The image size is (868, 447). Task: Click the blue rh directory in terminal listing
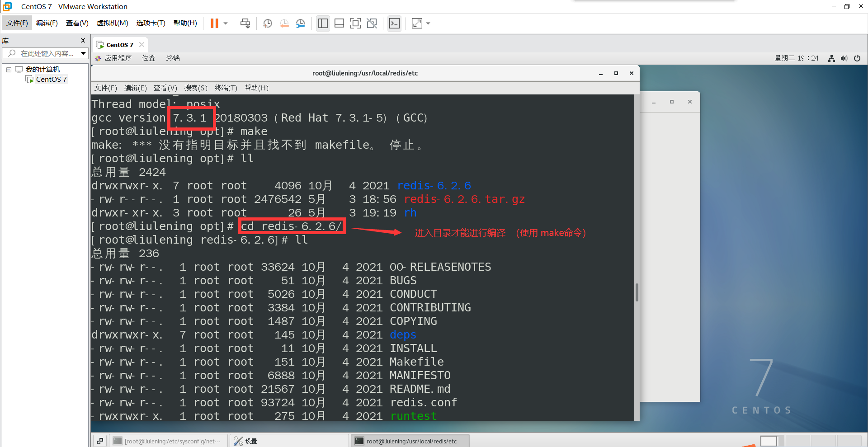click(x=410, y=213)
